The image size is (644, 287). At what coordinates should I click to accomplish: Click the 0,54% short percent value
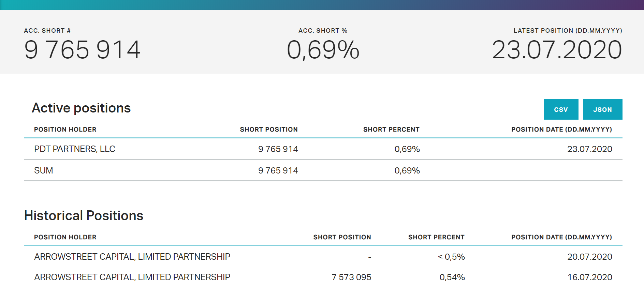pyautogui.click(x=452, y=277)
